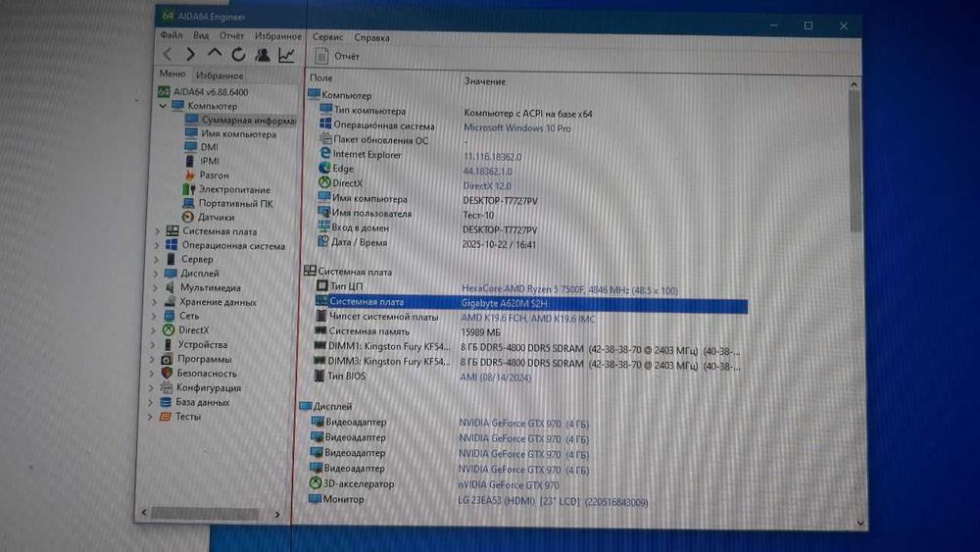
Task: Open the graph chart toolbar icon
Action: (286, 55)
